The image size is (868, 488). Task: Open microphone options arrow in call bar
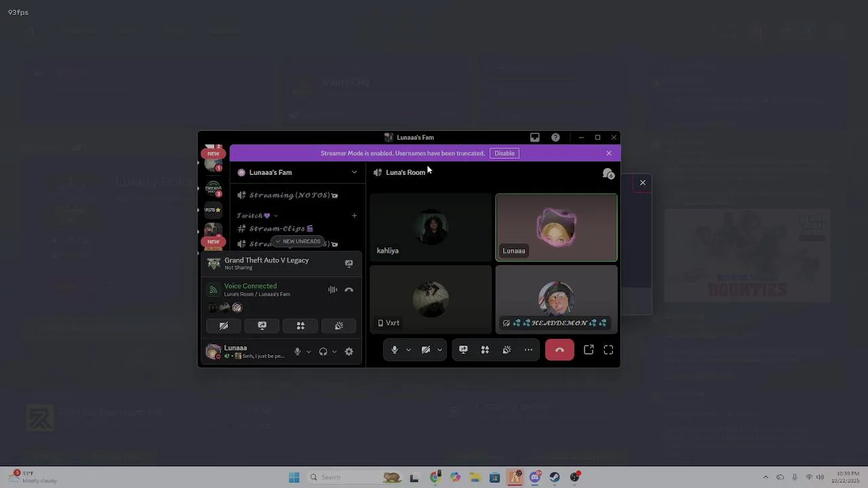click(408, 350)
